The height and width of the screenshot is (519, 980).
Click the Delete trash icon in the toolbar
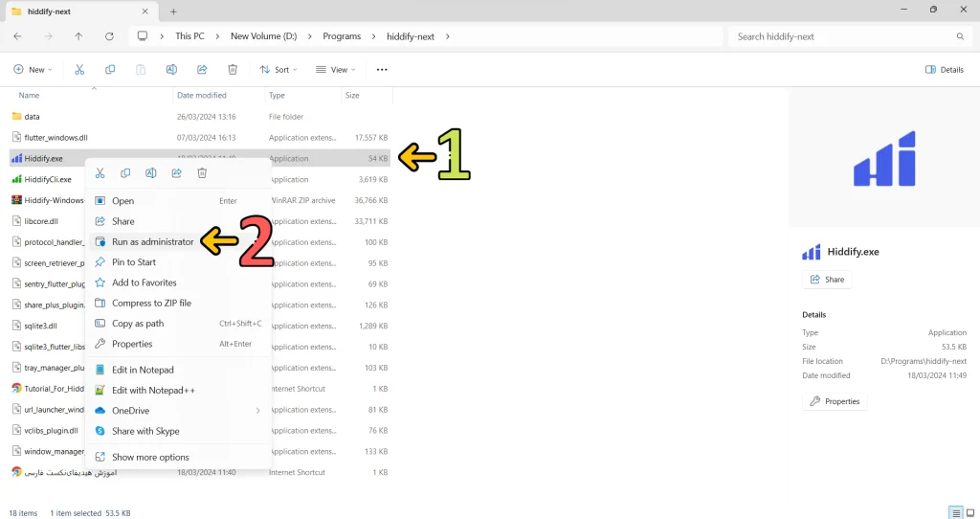[x=233, y=69]
